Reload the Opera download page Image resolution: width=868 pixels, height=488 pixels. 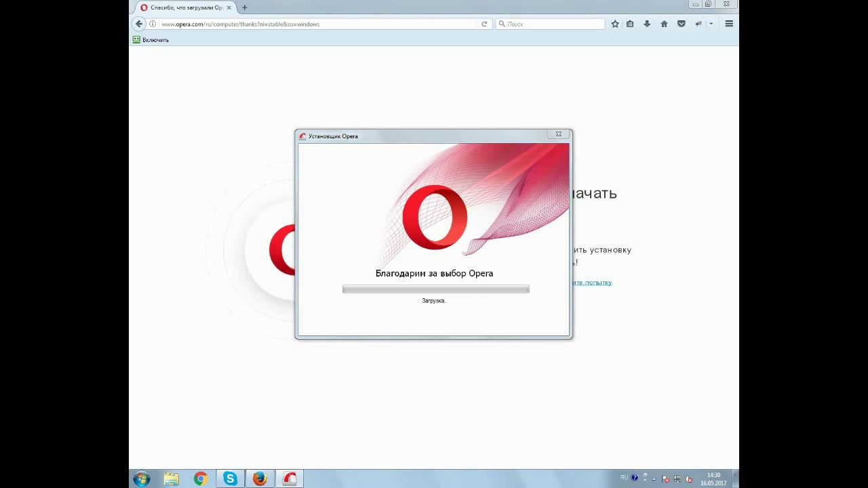484,24
